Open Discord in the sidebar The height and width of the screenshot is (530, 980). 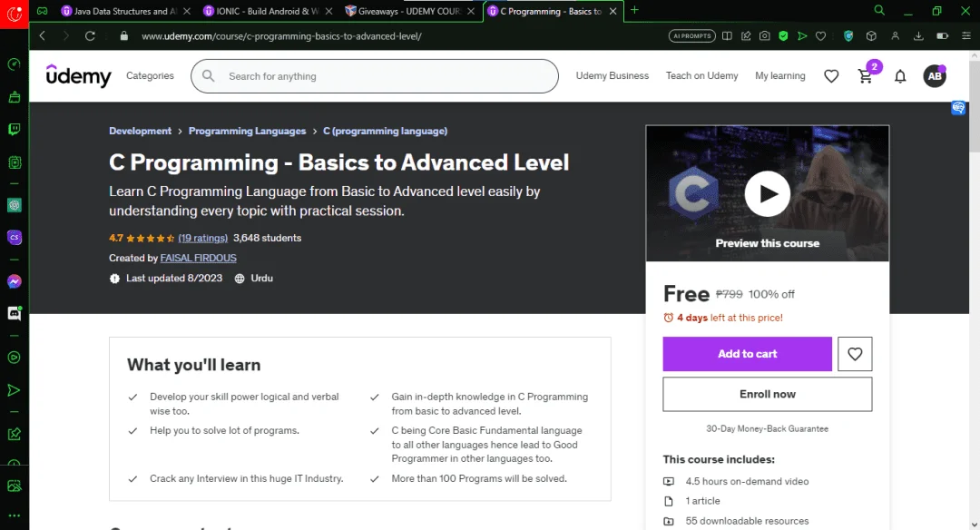pyautogui.click(x=14, y=313)
